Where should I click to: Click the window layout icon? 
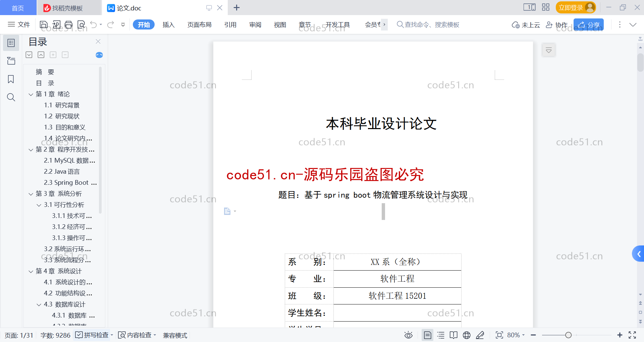pos(529,7)
